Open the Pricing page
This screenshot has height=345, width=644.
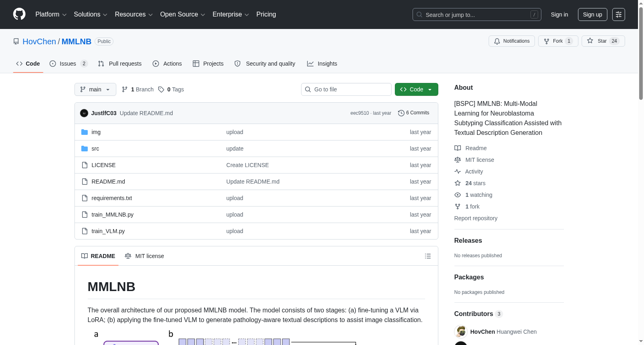coord(266,14)
